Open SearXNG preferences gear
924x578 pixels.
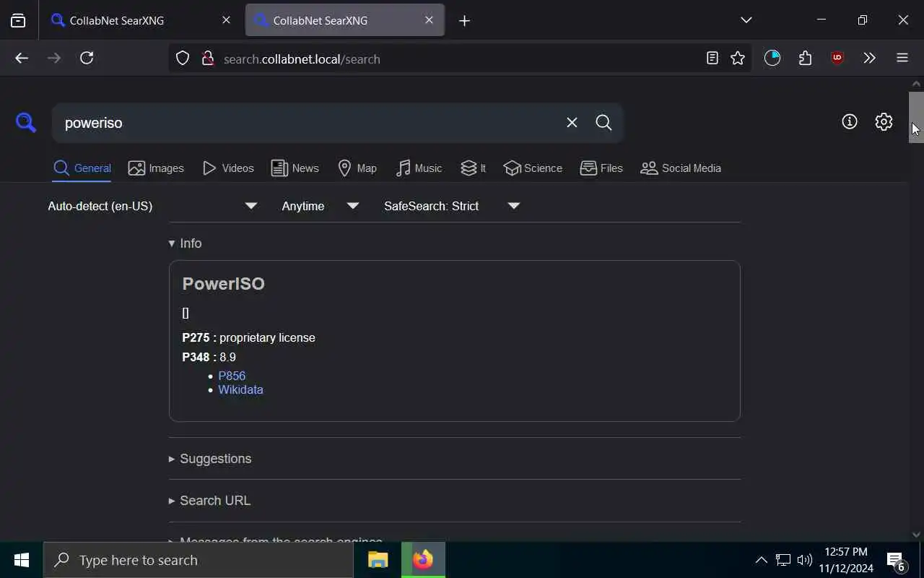[884, 121]
